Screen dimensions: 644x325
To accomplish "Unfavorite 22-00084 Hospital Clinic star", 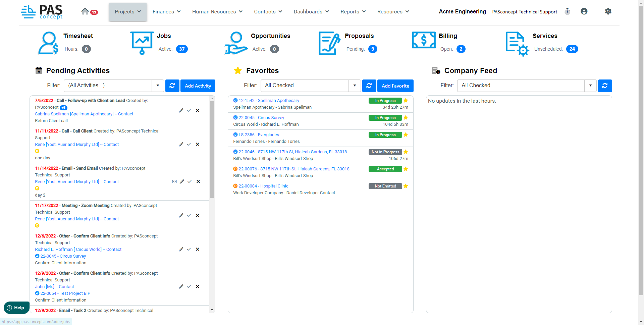I will [x=406, y=186].
